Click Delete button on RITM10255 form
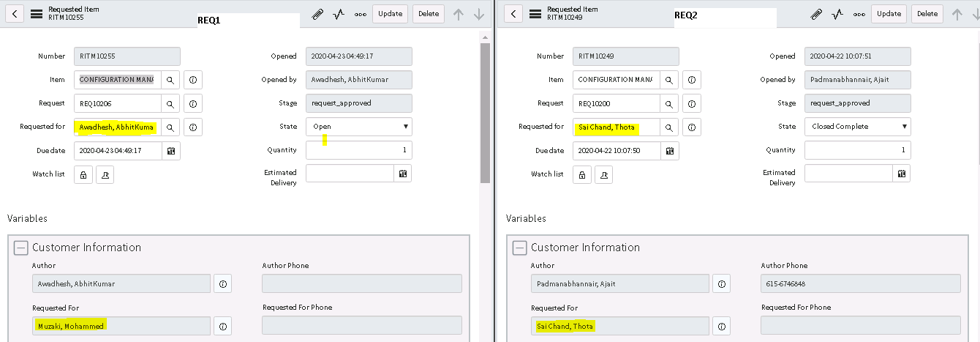Image resolution: width=980 pixels, height=342 pixels. click(429, 14)
